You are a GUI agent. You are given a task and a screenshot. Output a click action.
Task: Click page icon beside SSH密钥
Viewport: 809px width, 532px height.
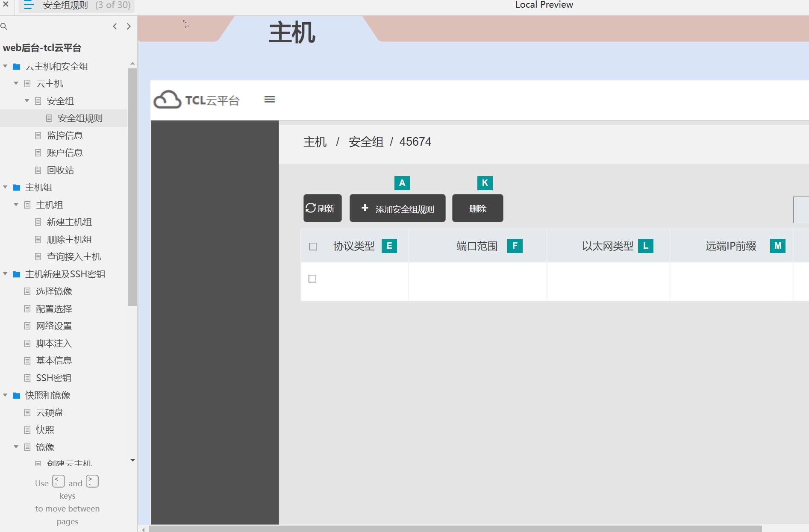click(27, 378)
